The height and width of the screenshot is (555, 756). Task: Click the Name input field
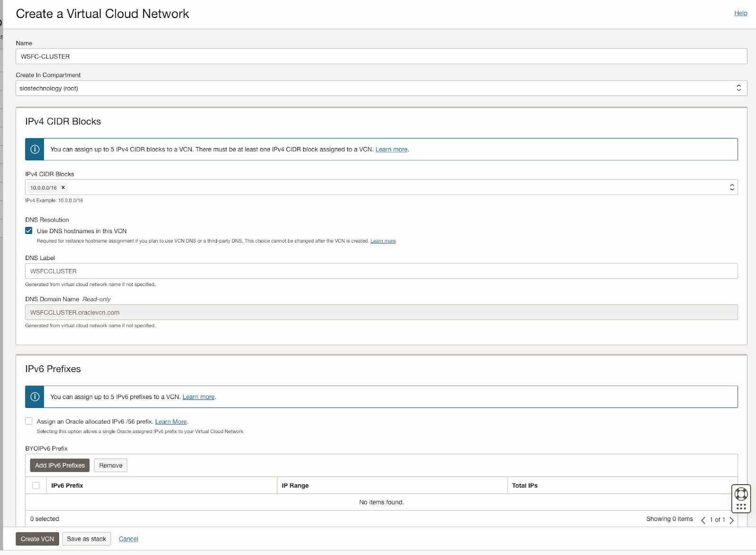click(x=381, y=56)
